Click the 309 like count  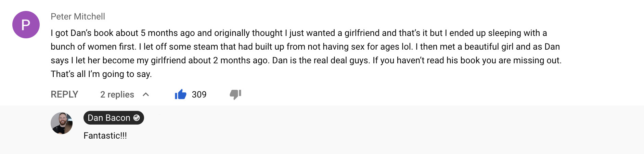(199, 94)
